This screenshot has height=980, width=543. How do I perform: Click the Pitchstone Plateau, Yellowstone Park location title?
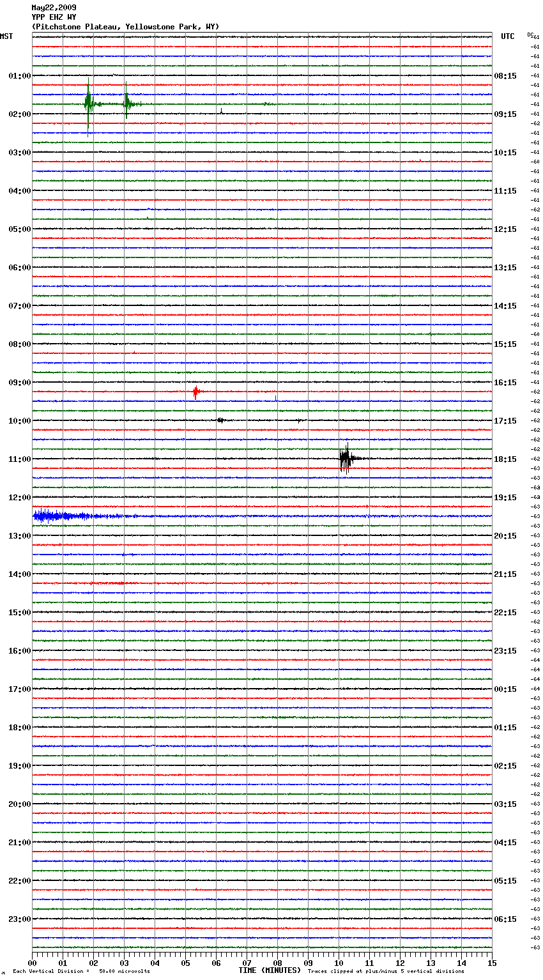(125, 27)
